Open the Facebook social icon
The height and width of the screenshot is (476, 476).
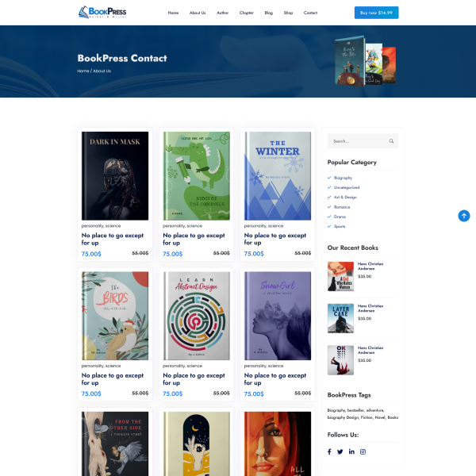(329, 451)
